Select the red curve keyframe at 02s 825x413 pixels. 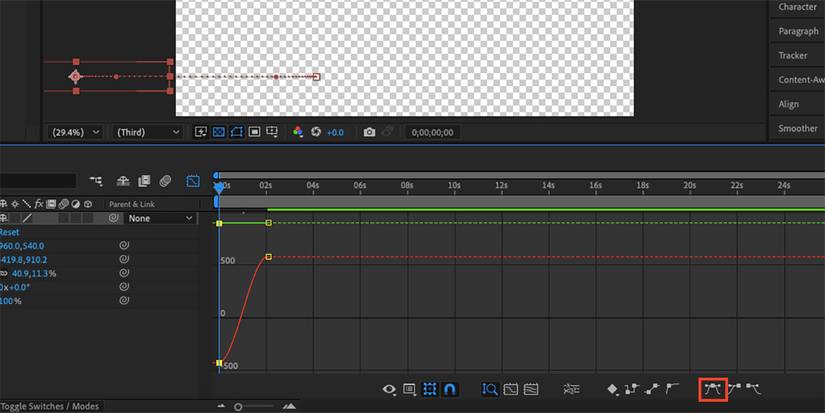tap(268, 257)
